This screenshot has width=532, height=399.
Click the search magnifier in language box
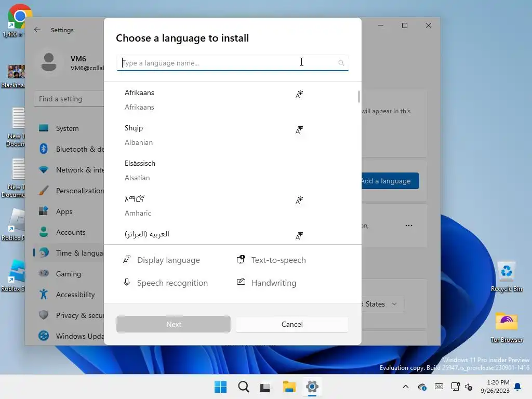point(341,63)
